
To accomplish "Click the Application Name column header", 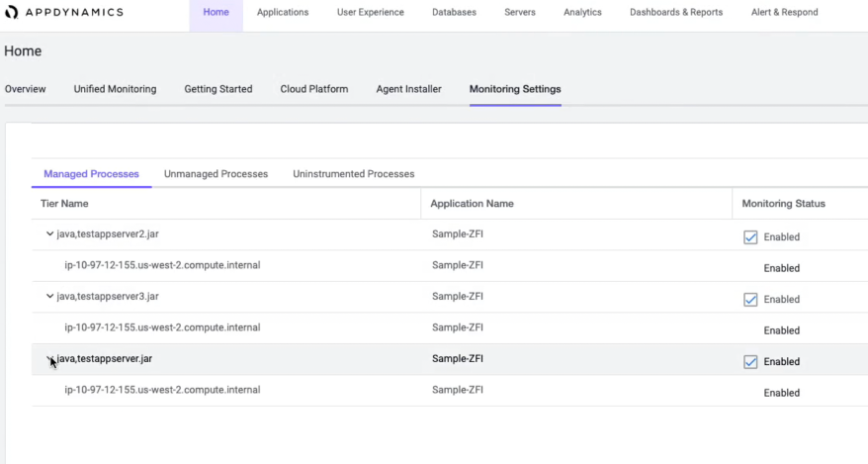I will coord(472,204).
